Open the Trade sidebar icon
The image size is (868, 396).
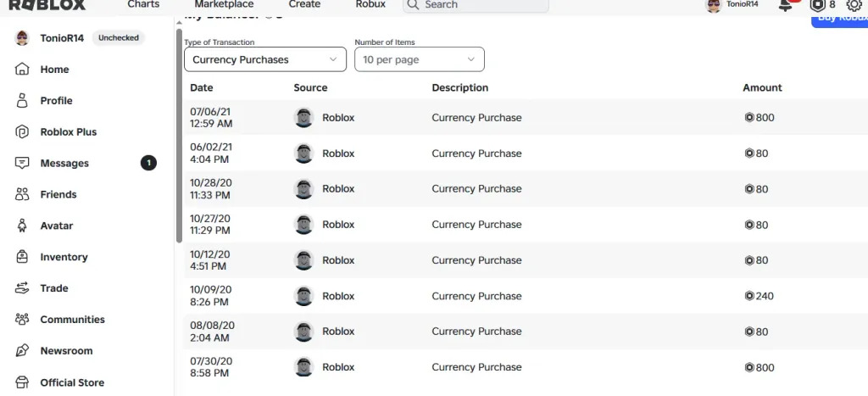tap(21, 288)
